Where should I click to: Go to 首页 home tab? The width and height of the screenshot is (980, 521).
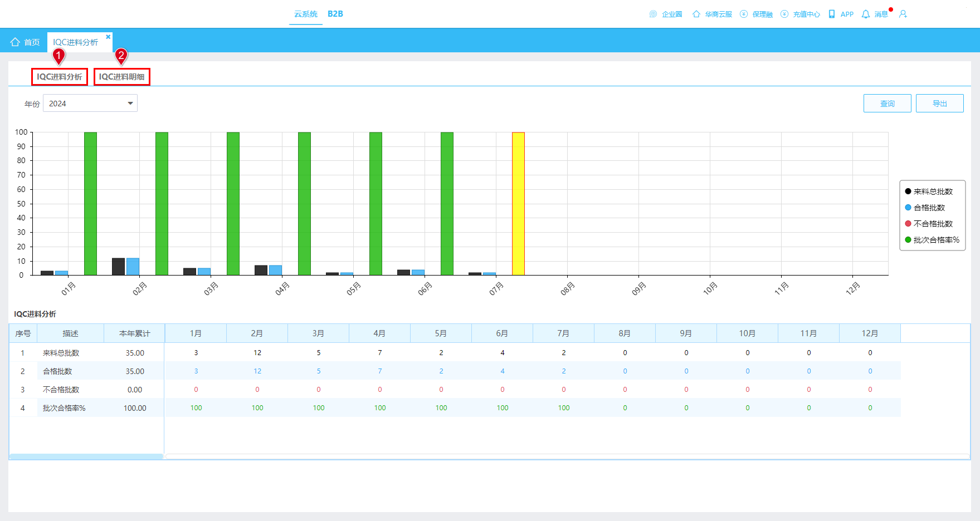(x=25, y=42)
